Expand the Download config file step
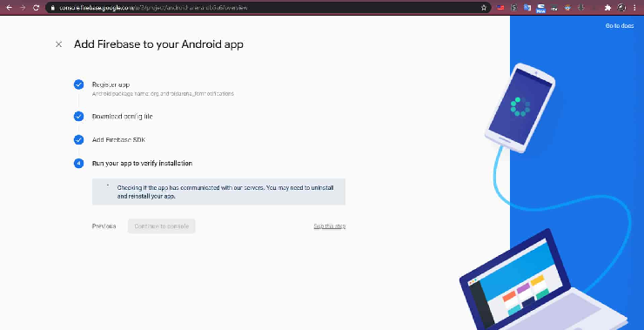Screen dimensions: 644x330 (x=123, y=117)
